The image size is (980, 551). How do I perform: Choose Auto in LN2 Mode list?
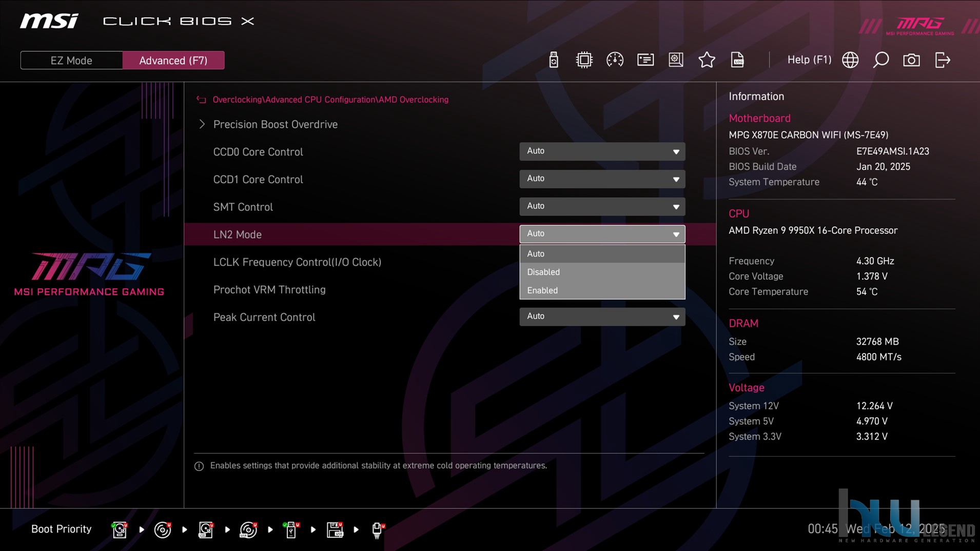(x=602, y=253)
